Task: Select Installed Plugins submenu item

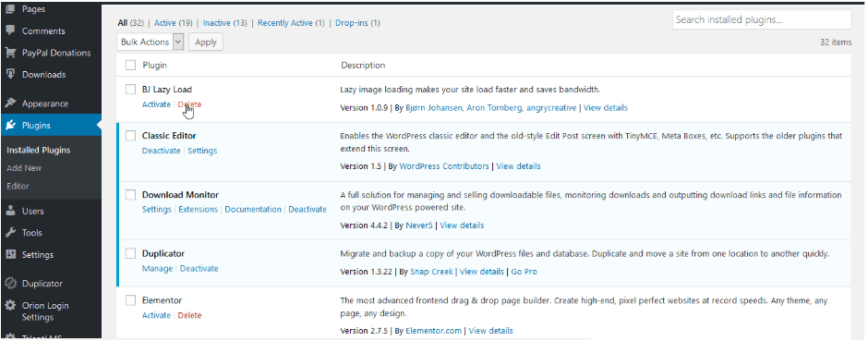Action: [38, 150]
